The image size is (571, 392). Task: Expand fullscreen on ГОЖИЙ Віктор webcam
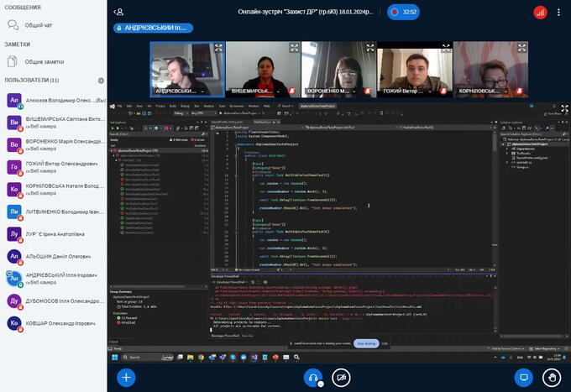444,48
